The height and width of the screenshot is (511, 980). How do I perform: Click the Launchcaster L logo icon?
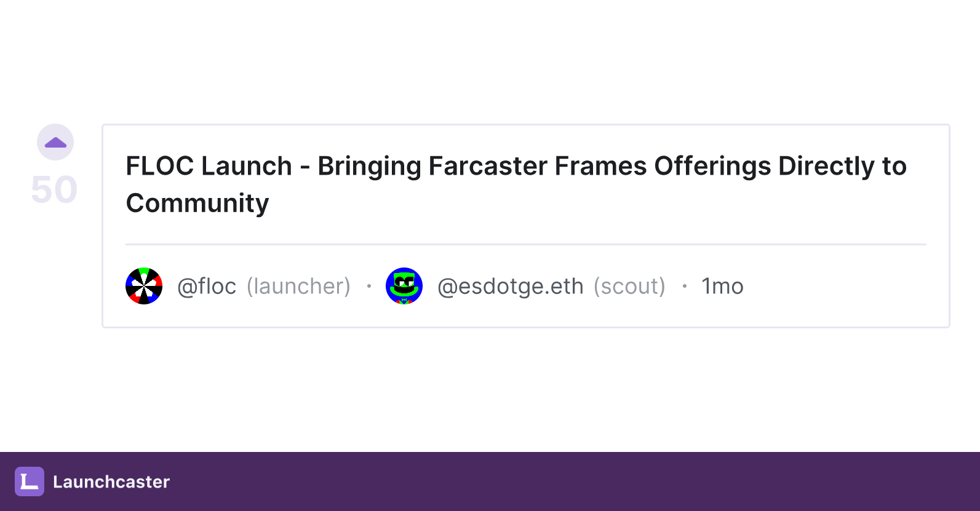point(30,481)
